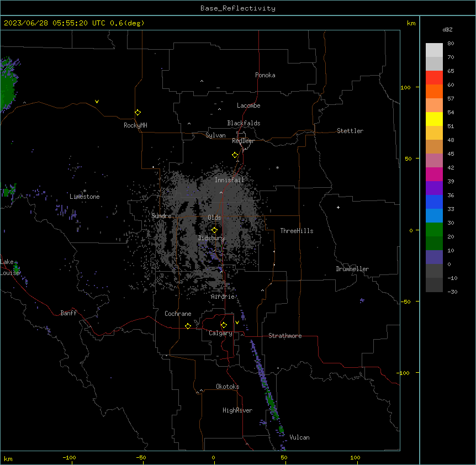Click the Vulcan town label
Viewport: 476px width, 465px height.
(x=300, y=437)
